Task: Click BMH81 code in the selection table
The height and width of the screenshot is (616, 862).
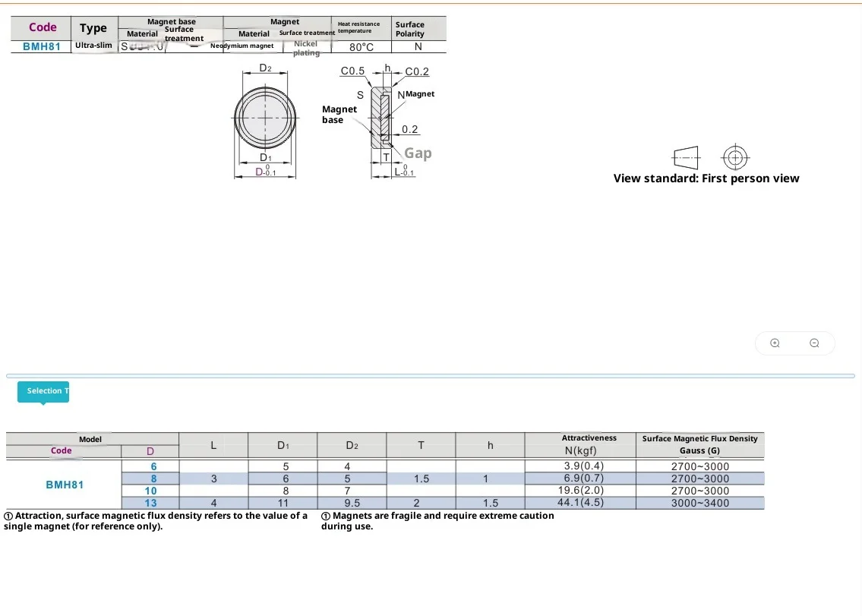Action: pos(65,485)
